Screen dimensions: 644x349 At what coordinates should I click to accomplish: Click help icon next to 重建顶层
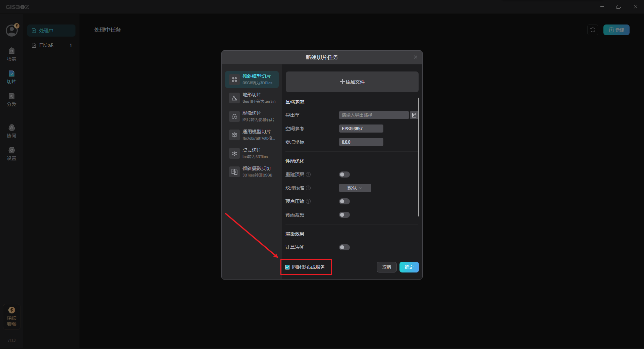coord(308,174)
